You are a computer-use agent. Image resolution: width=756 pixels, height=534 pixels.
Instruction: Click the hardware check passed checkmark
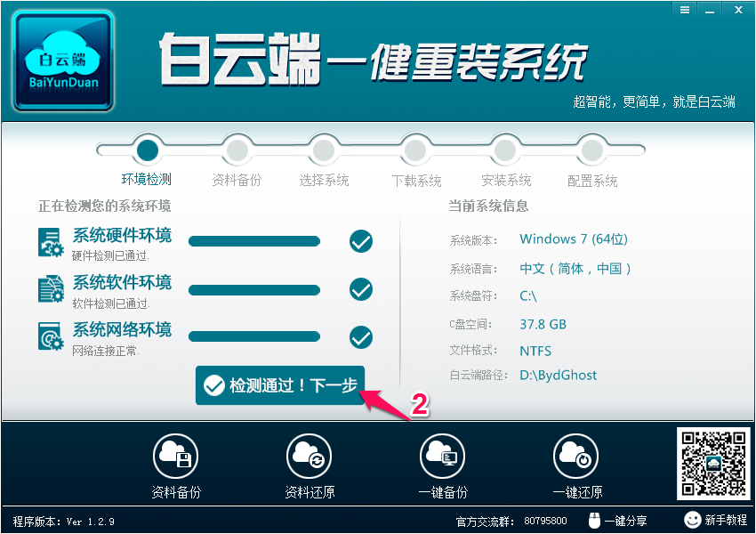[x=361, y=241]
